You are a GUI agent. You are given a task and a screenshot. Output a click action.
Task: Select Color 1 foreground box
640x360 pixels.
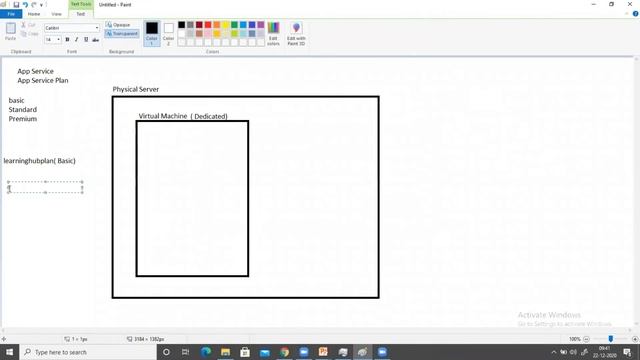tap(152, 33)
